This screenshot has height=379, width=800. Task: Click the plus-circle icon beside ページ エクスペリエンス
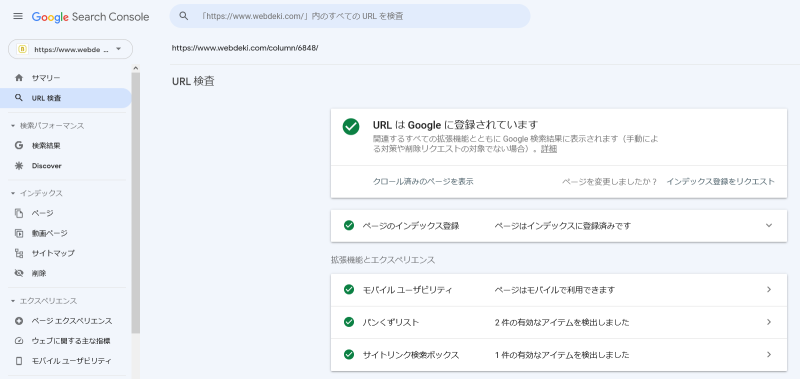[19, 321]
